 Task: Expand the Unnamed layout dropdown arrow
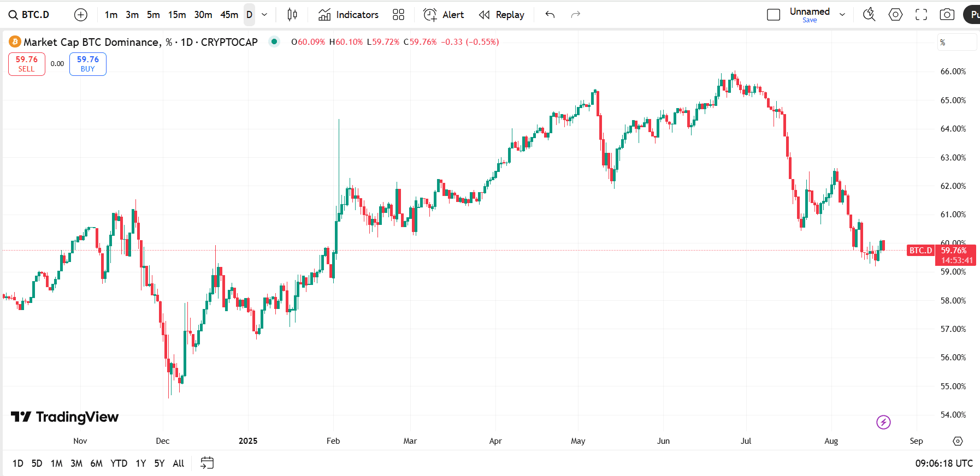(x=842, y=15)
